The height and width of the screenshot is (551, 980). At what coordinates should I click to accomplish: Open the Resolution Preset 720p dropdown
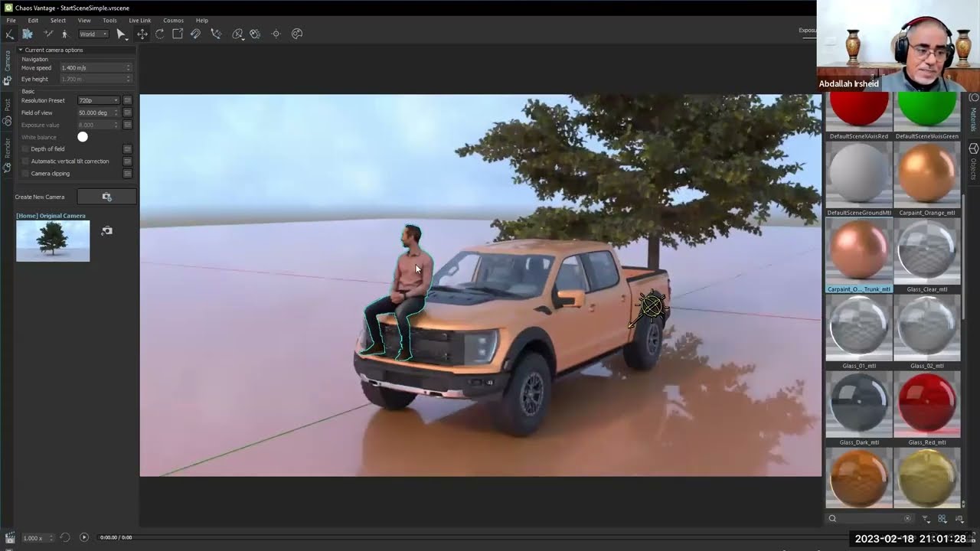tap(99, 100)
